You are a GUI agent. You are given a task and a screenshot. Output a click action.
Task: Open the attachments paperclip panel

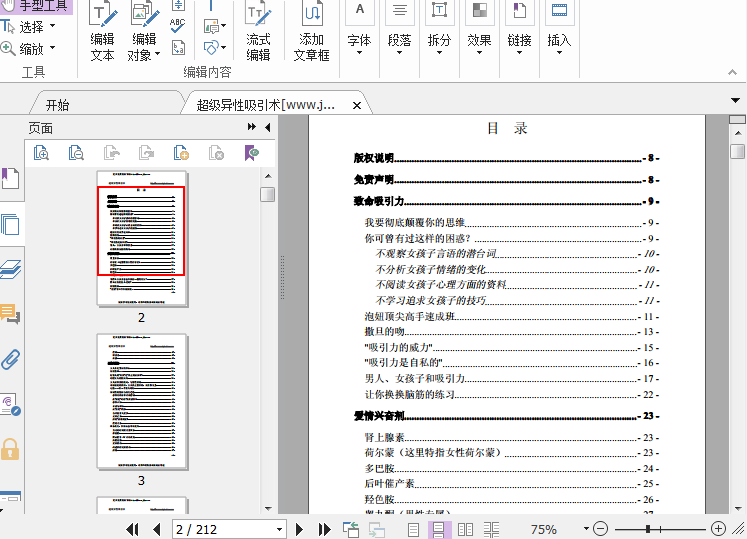click(11, 359)
